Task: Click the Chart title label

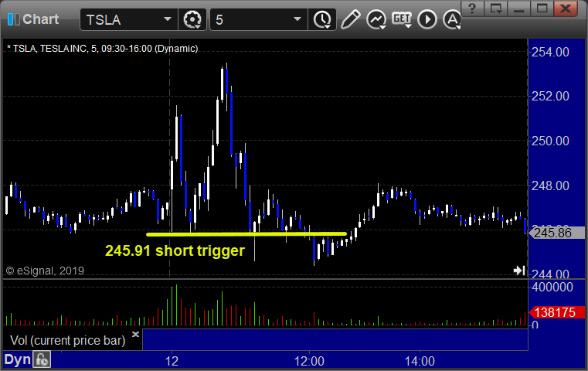Action: coord(40,19)
